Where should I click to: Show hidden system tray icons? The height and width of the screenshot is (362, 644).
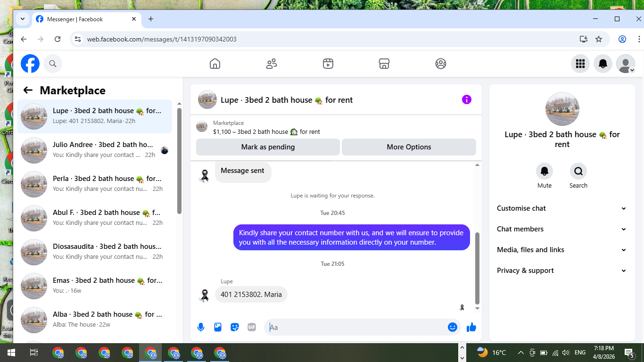(521, 353)
